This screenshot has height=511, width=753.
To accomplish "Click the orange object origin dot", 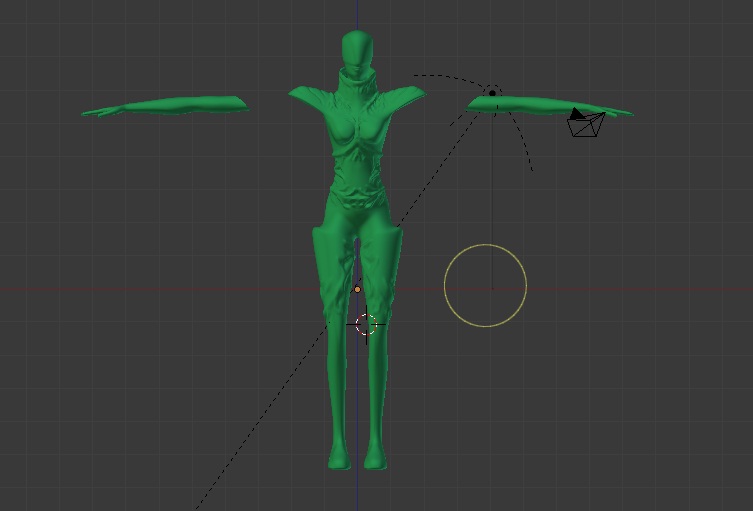I will coord(357,290).
